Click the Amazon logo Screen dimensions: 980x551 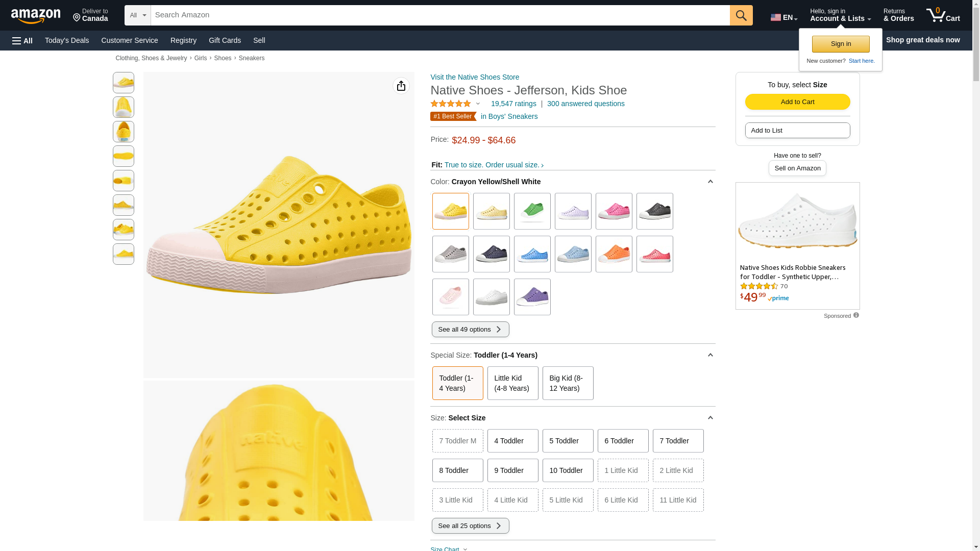(x=36, y=16)
